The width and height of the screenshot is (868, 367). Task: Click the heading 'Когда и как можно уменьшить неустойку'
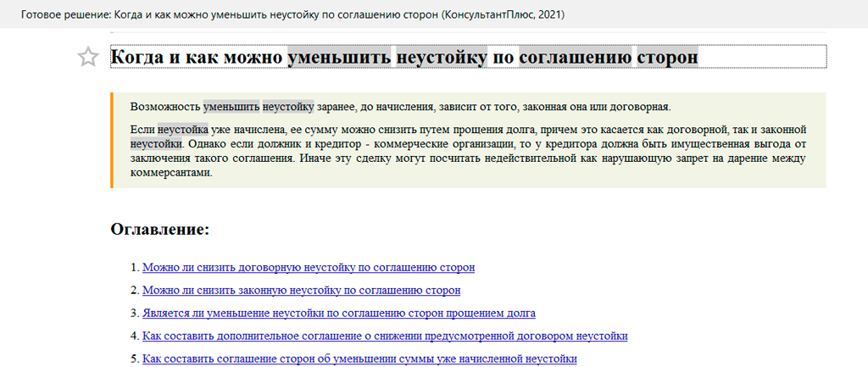(404, 57)
